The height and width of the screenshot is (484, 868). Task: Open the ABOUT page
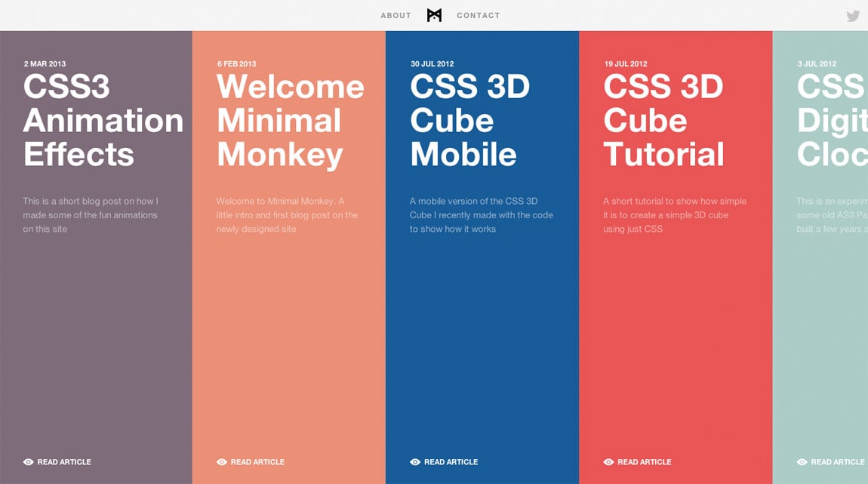coord(396,14)
